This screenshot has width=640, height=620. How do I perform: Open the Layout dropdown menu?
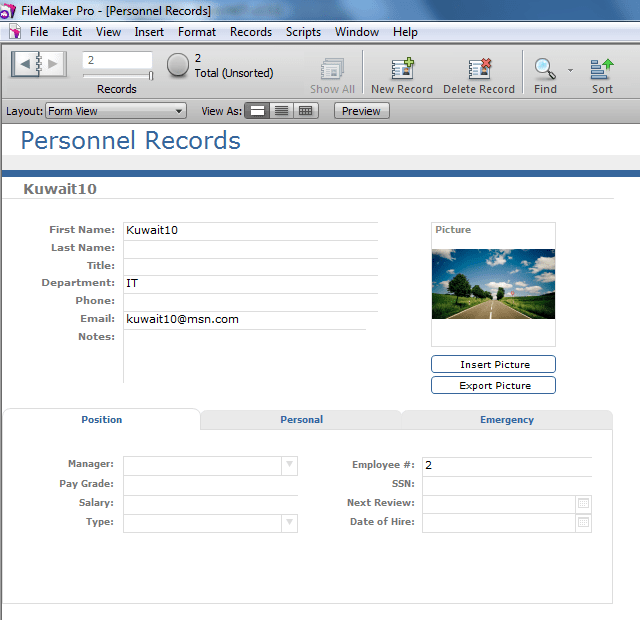pyautogui.click(x=116, y=111)
